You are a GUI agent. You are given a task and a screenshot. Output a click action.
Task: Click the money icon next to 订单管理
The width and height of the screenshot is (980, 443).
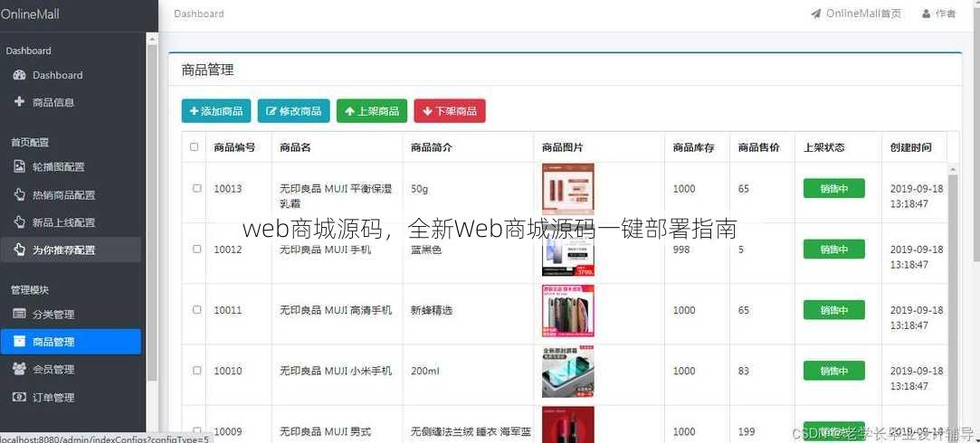(19, 397)
